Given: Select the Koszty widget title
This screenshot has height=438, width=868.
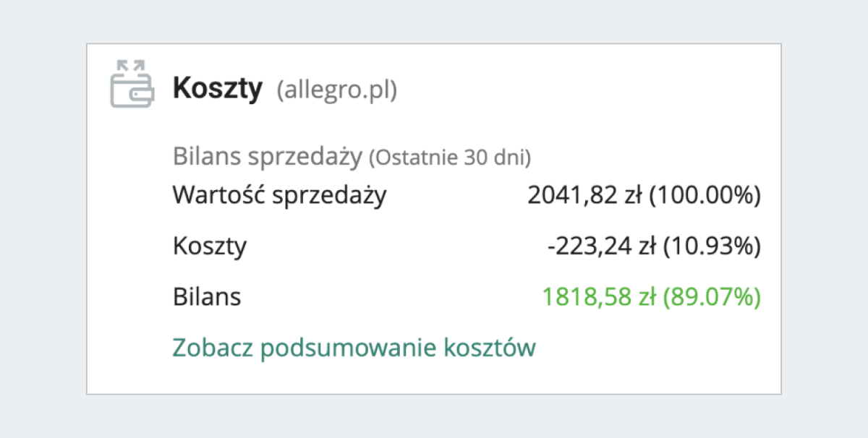Looking at the screenshot, I should click(218, 88).
